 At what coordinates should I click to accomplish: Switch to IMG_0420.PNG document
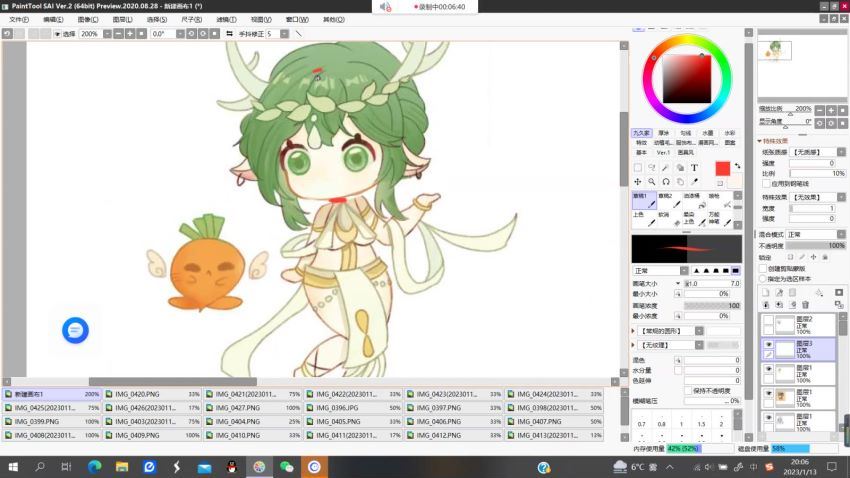(152, 394)
